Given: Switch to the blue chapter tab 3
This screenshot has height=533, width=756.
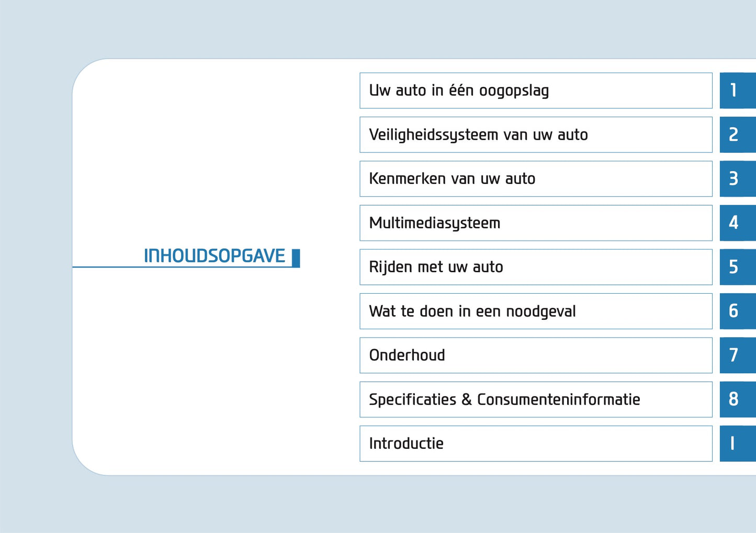Looking at the screenshot, I should [x=737, y=179].
